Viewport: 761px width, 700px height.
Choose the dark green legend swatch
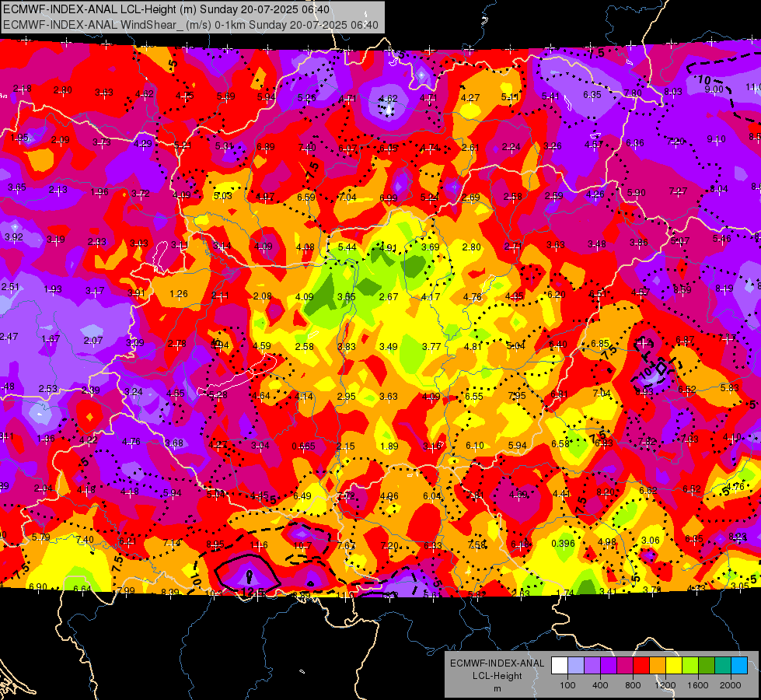[706, 666]
